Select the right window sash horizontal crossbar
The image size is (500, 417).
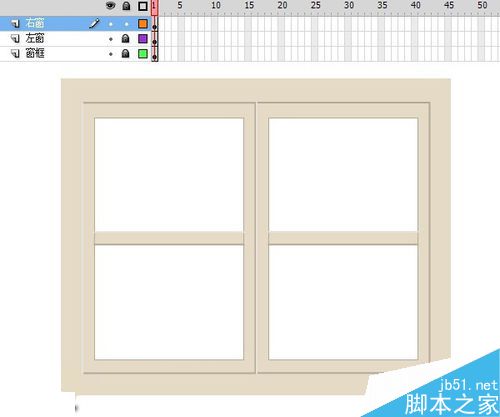pyautogui.click(x=343, y=238)
